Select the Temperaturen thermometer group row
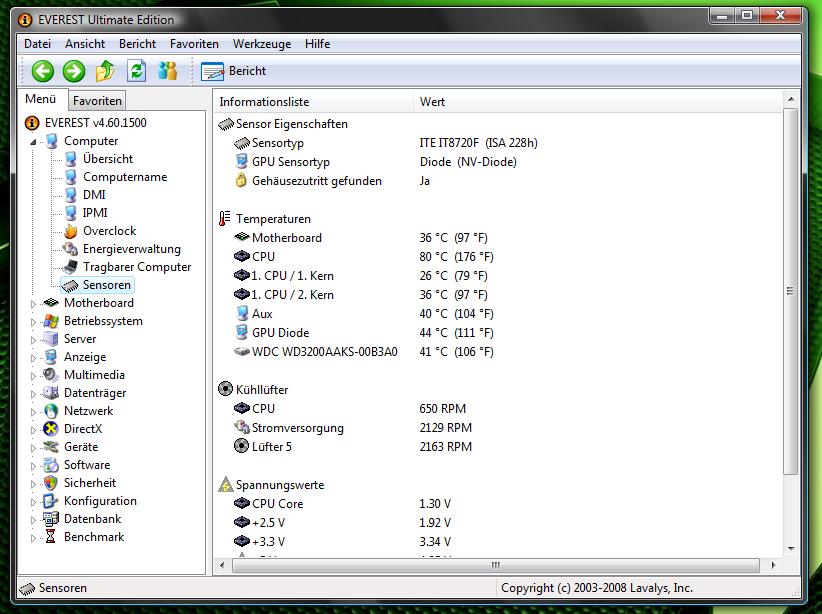 tap(265, 219)
